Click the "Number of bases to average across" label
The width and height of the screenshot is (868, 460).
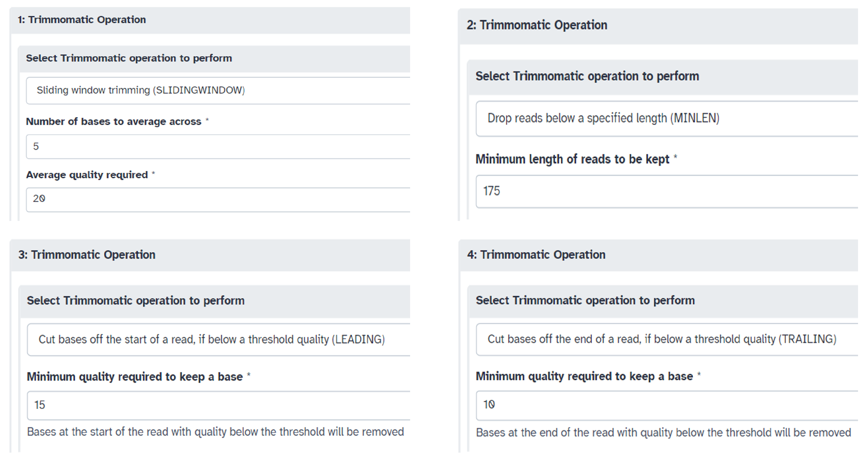114,122
